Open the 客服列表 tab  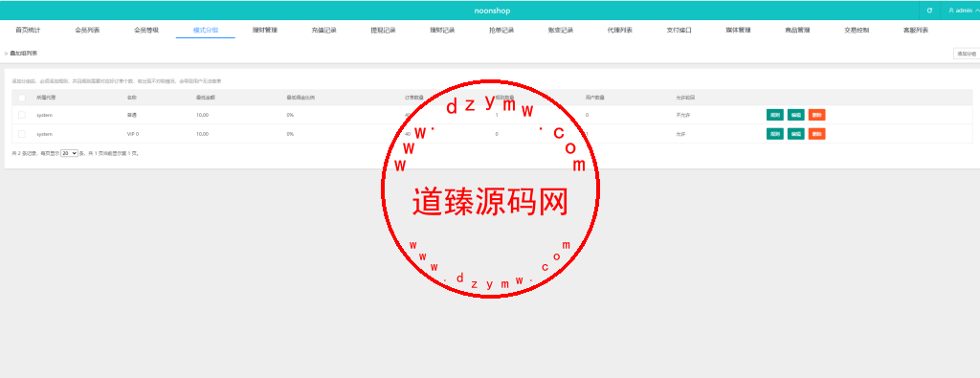[916, 30]
